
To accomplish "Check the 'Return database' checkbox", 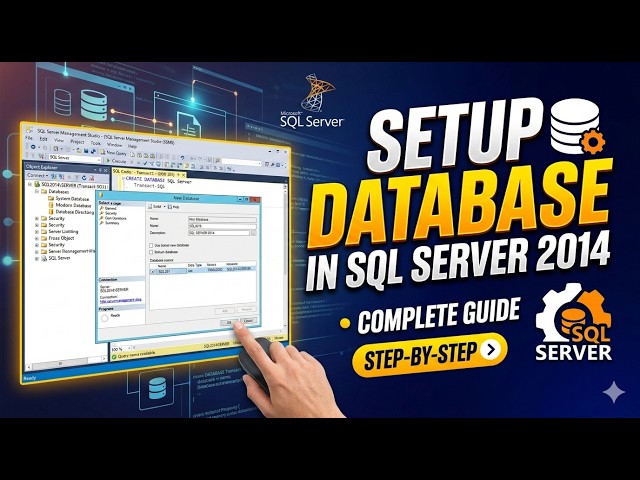I will coord(151,252).
